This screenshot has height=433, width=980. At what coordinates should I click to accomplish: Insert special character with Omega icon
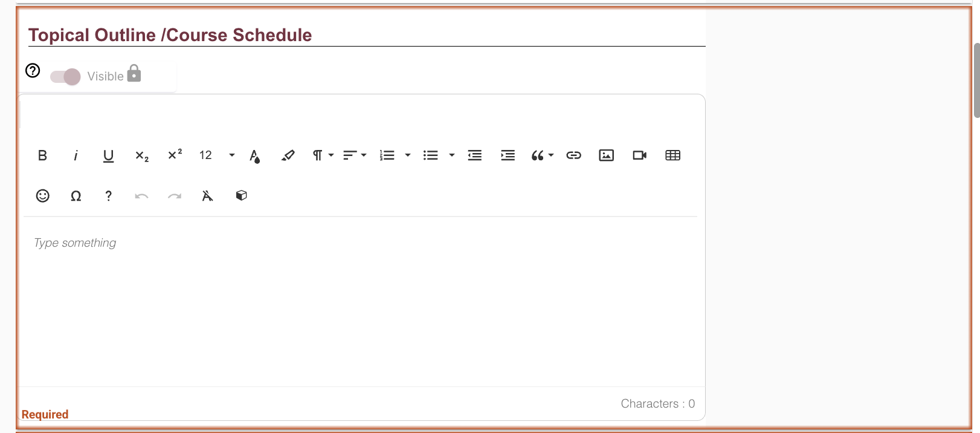76,195
